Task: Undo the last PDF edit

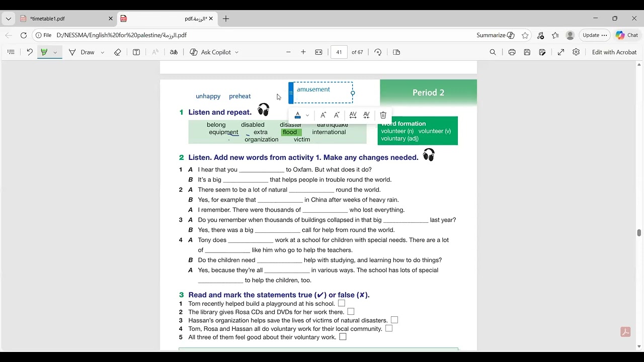Action: click(x=30, y=52)
